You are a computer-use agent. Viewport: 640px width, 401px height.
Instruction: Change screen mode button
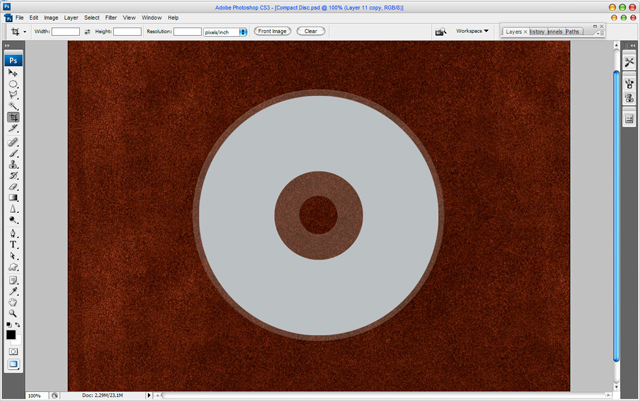(x=13, y=364)
